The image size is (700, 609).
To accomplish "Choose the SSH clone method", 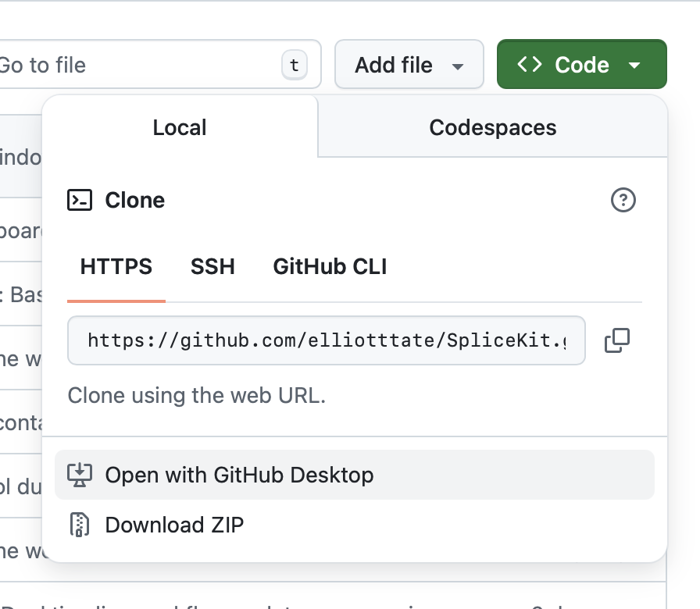I will [x=212, y=267].
